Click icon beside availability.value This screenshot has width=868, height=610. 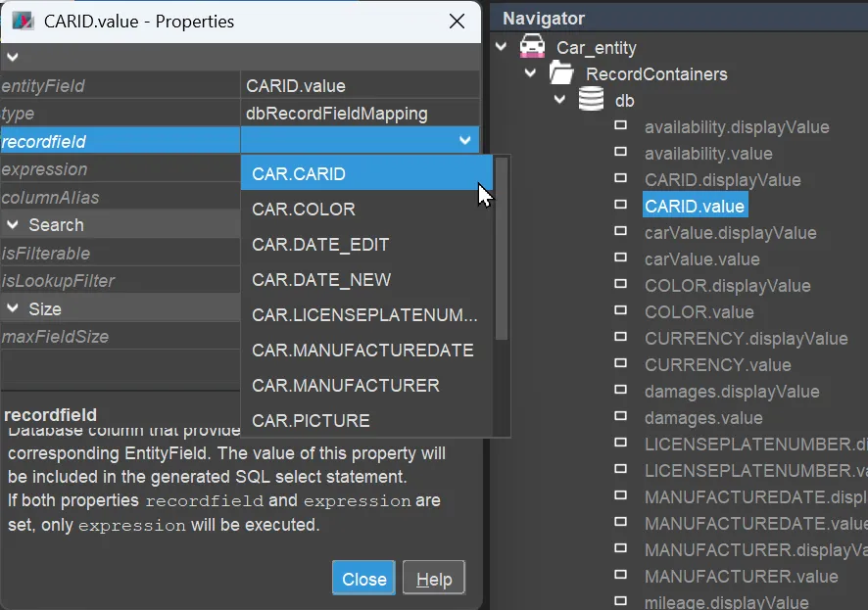coord(620,152)
